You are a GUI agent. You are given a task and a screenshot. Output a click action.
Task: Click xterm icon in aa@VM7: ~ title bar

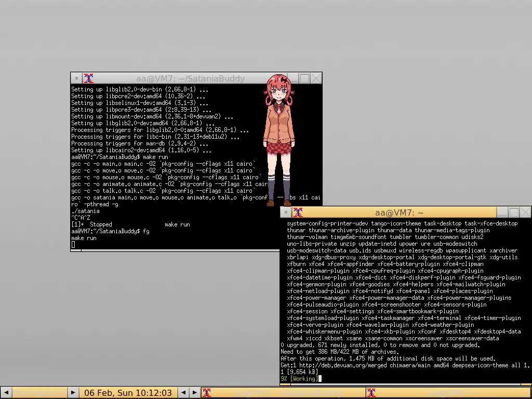click(x=298, y=212)
